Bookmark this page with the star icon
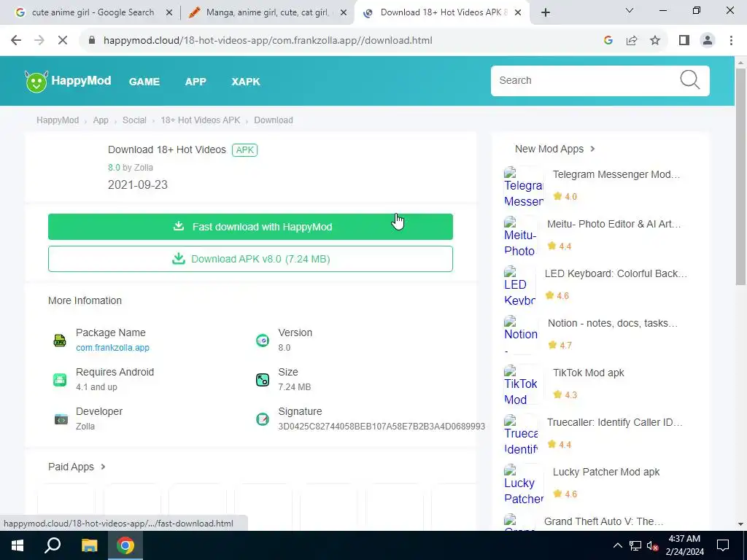The image size is (747, 560). pos(655,41)
